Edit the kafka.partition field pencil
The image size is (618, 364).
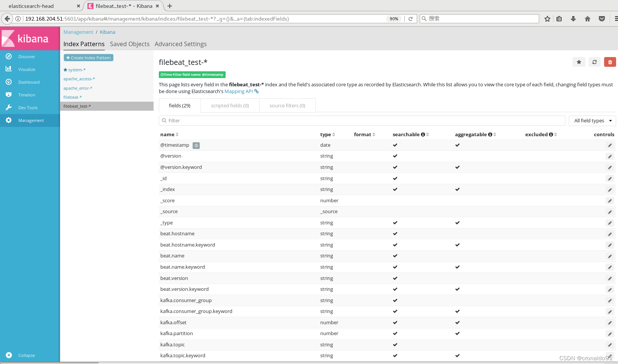click(x=610, y=334)
